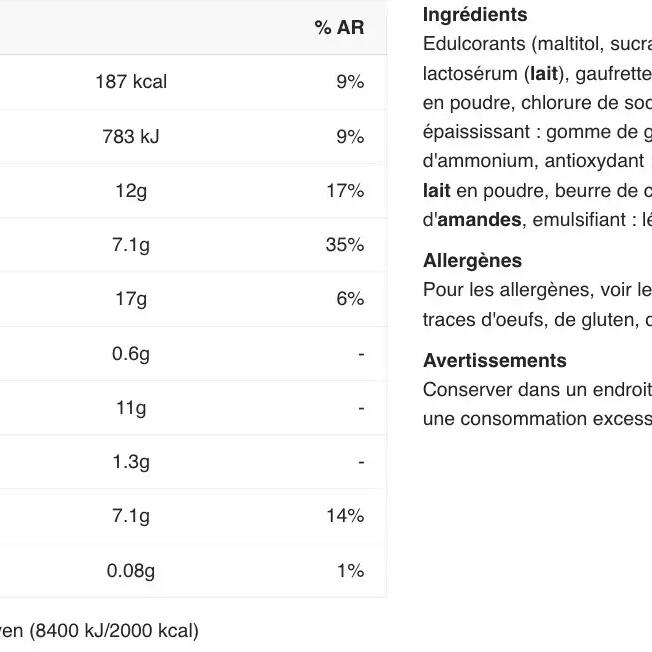The width and height of the screenshot is (652, 652).
Task: Click the Edulcorants ingredient text line
Action: (537, 44)
